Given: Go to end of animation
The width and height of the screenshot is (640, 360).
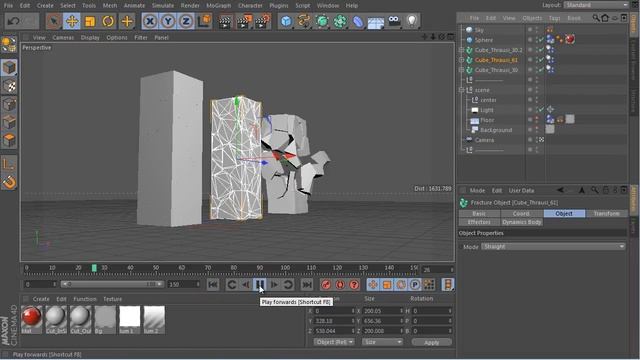Looking at the screenshot, I should [x=307, y=284].
